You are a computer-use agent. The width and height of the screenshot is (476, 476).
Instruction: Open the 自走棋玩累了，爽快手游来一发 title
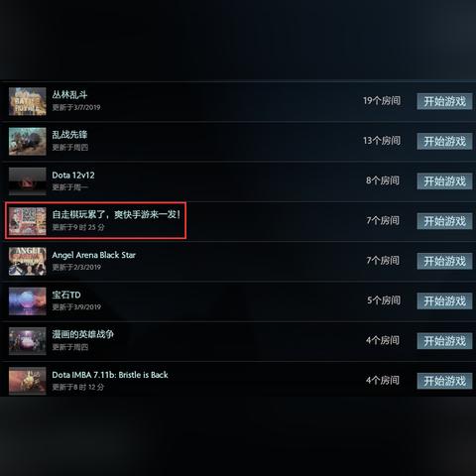click(x=116, y=215)
